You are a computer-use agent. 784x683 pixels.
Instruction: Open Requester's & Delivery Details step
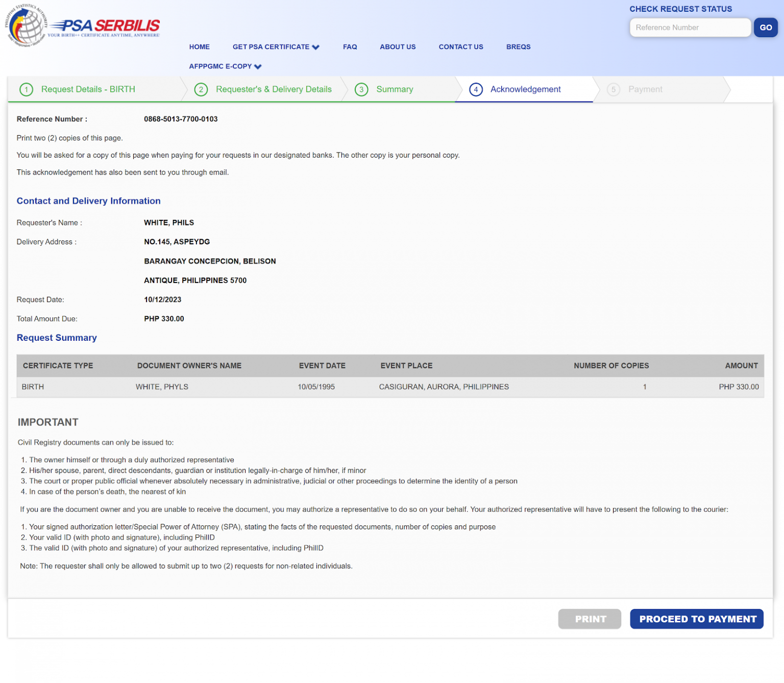(274, 90)
